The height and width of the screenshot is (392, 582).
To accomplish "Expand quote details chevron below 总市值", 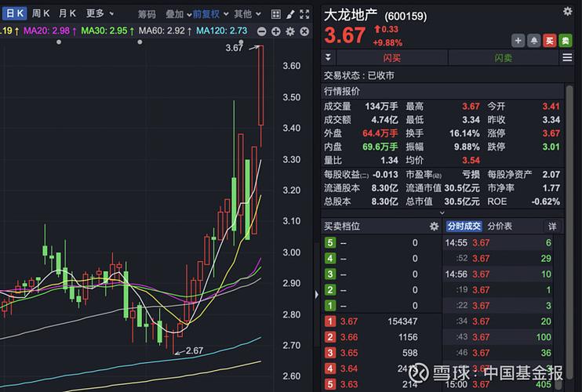I will pos(442,213).
